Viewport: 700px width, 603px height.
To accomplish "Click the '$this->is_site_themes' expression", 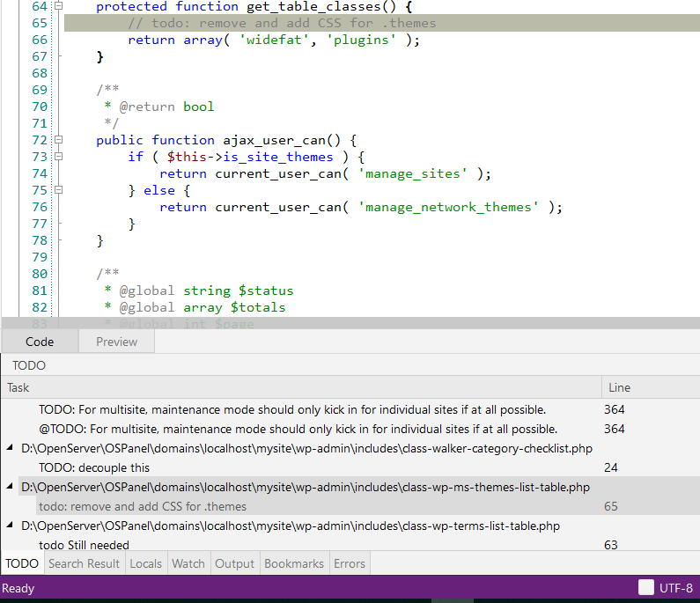I will coord(250,157).
